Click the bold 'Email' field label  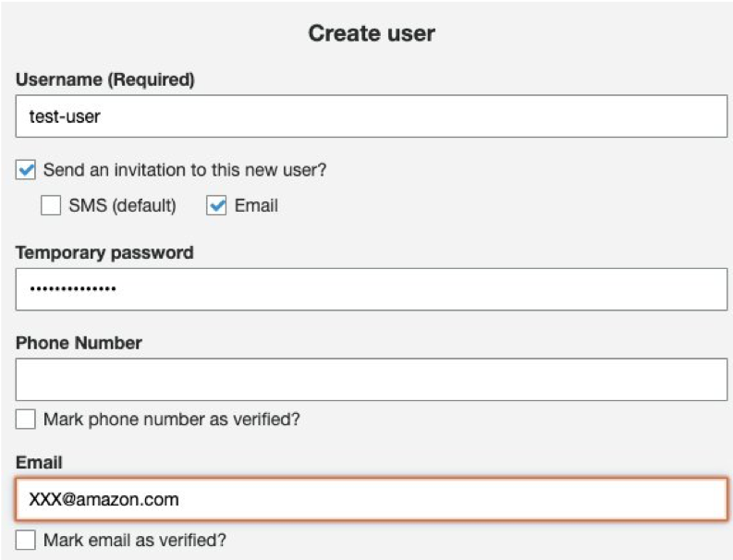coord(39,461)
